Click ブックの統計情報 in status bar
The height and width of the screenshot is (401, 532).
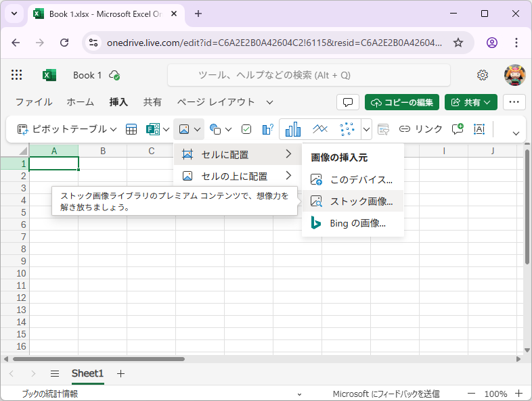point(50,394)
